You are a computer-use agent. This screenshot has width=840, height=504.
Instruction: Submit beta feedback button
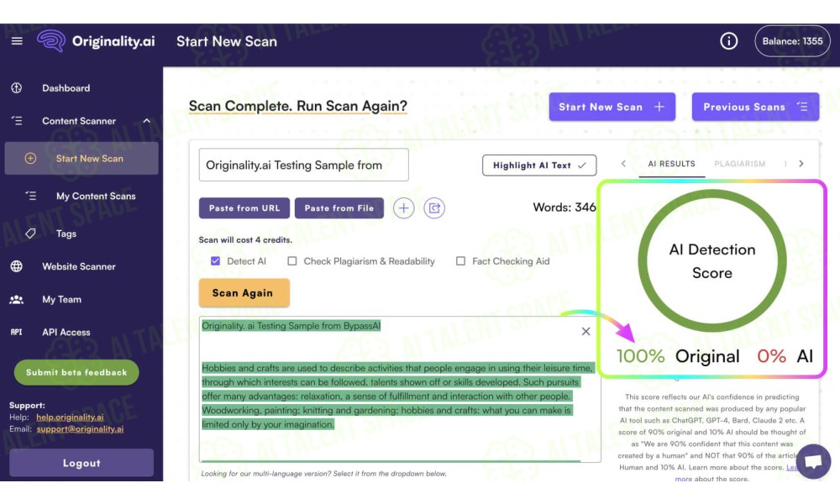click(x=76, y=372)
